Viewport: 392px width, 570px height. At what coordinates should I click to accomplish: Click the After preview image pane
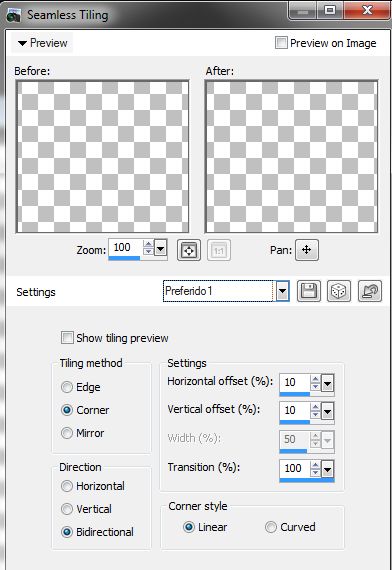click(291, 157)
